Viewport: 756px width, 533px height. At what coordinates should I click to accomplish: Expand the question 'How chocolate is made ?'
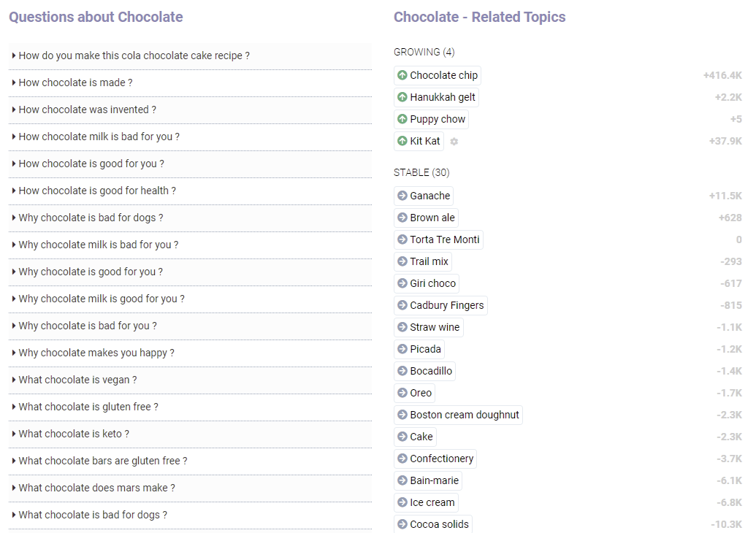[x=190, y=83]
